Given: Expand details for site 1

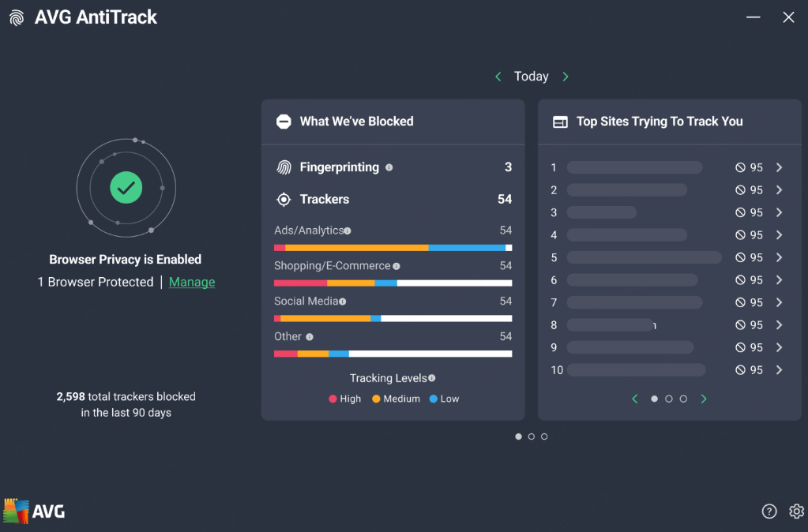Looking at the screenshot, I should [x=779, y=167].
